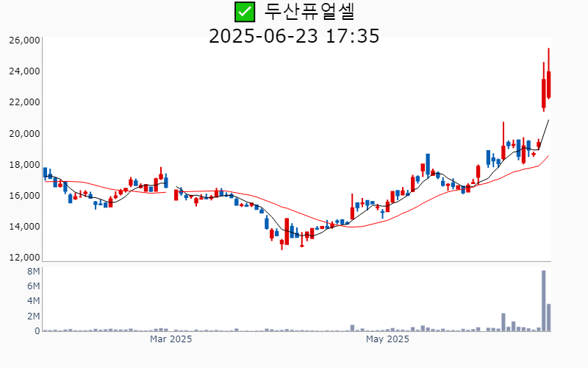This screenshot has height=368, width=588.
Task: Click the 26,000 price axis label
Action: pyautogui.click(x=24, y=40)
